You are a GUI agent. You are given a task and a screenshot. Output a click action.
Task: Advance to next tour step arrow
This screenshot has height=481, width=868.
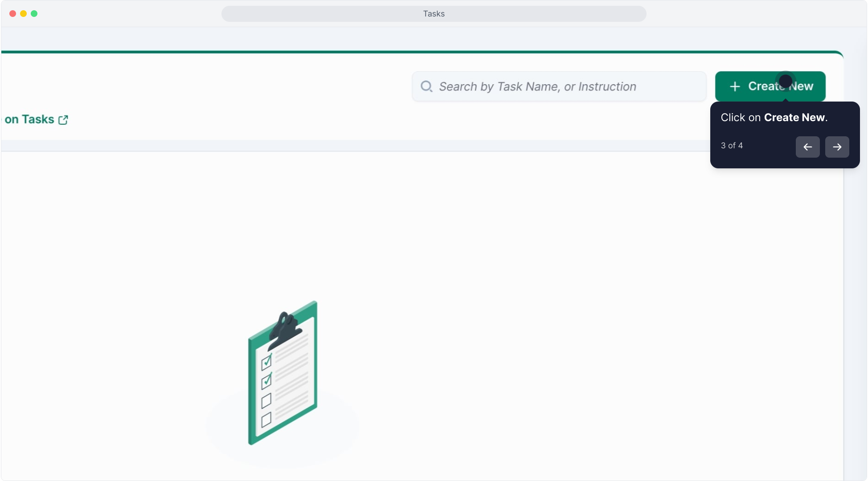point(837,147)
